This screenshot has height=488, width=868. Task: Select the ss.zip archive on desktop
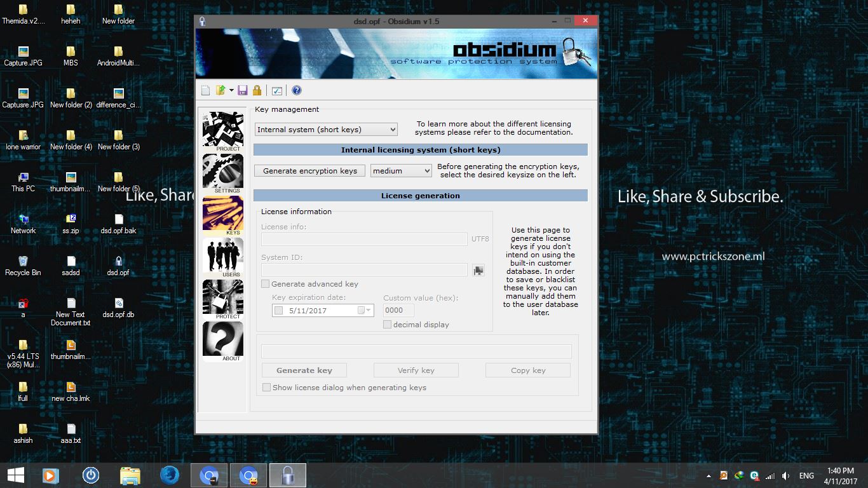point(71,224)
